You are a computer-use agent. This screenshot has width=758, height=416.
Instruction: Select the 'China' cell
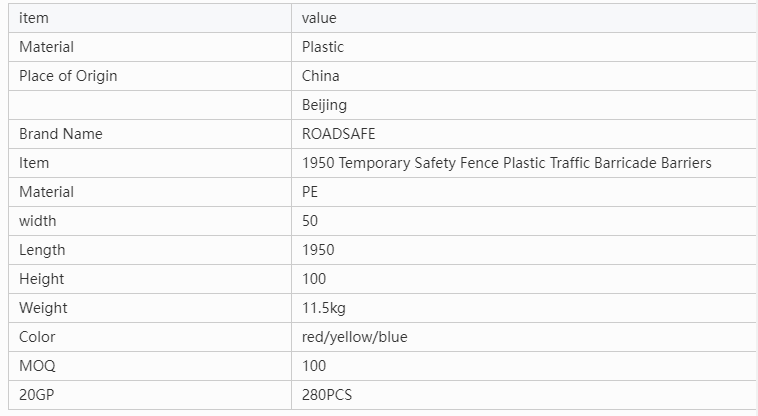point(321,76)
